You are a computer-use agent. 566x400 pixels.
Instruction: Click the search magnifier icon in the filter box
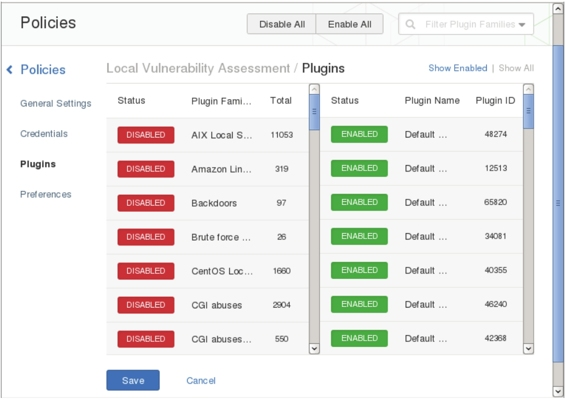[410, 24]
